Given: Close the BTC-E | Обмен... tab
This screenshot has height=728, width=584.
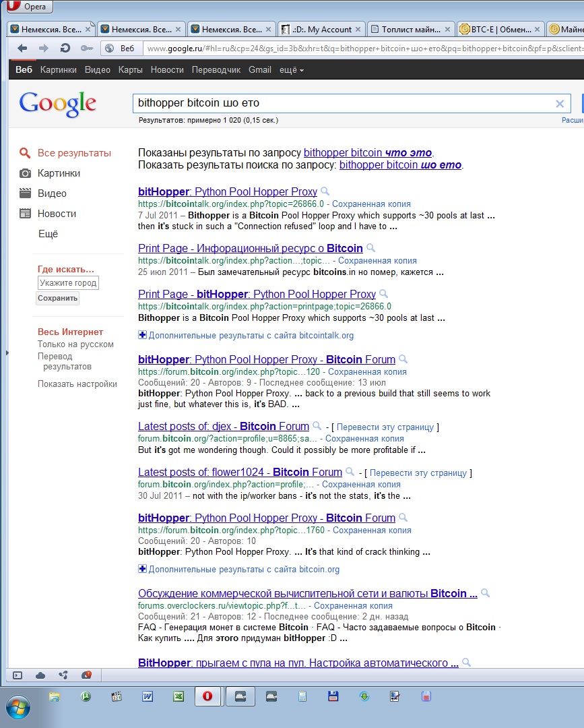Looking at the screenshot, I should click(537, 29).
